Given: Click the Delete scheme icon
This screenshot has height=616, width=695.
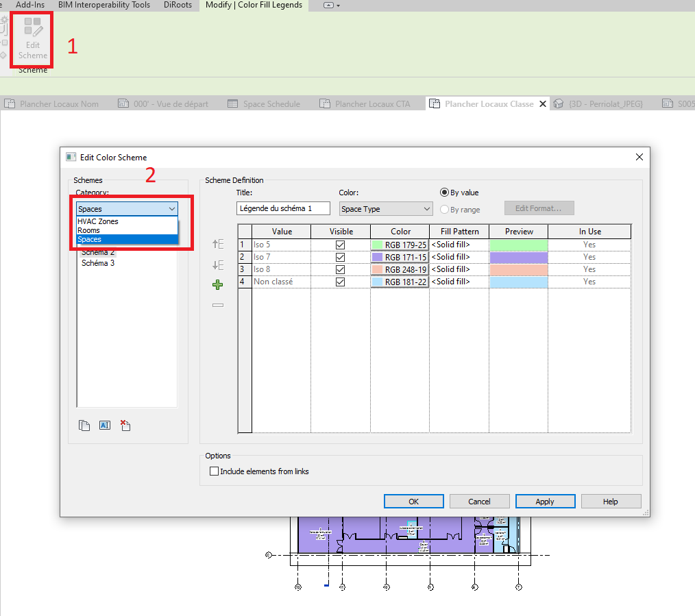Looking at the screenshot, I should pos(125,426).
